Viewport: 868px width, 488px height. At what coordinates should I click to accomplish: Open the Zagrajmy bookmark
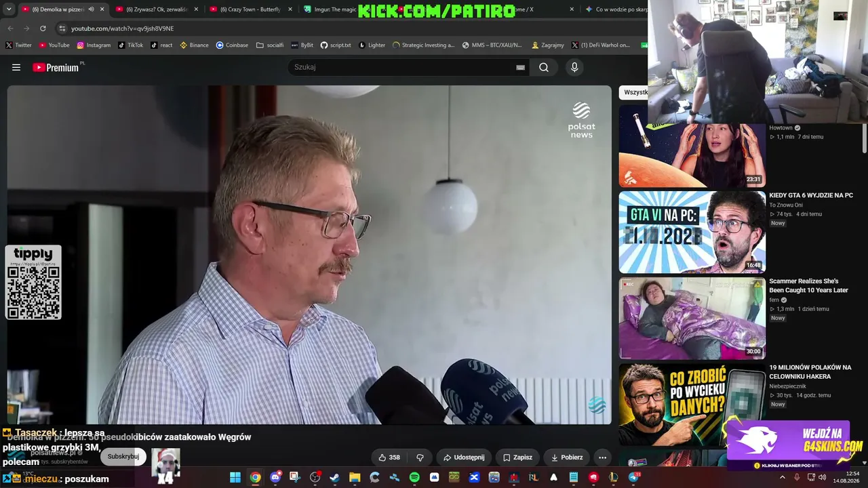(548, 45)
